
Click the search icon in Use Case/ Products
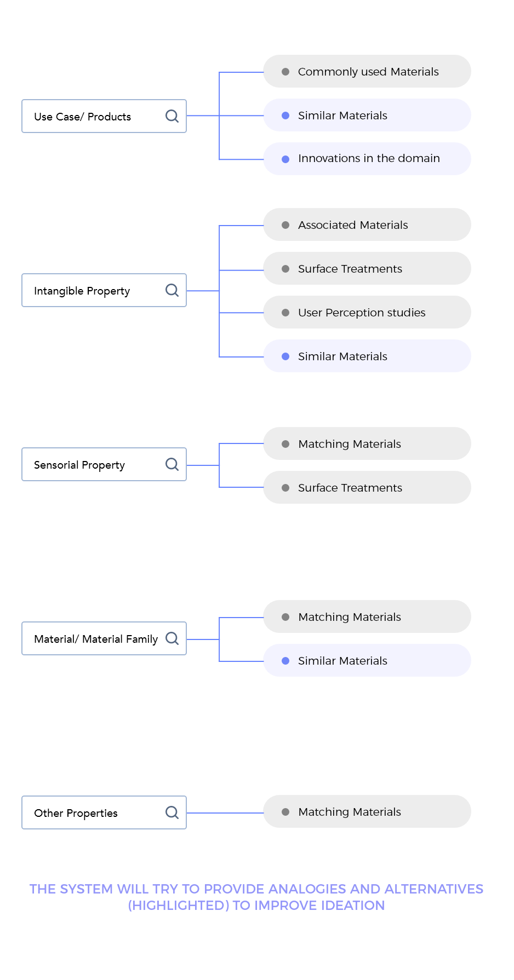172,116
